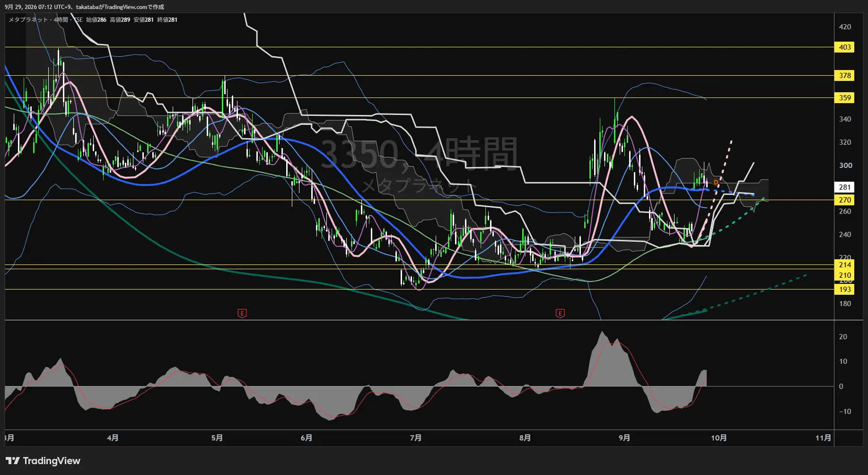Screen dimensions: 868x475
Task: Click the メタプラネット symbol title in legend
Action: click(28, 20)
